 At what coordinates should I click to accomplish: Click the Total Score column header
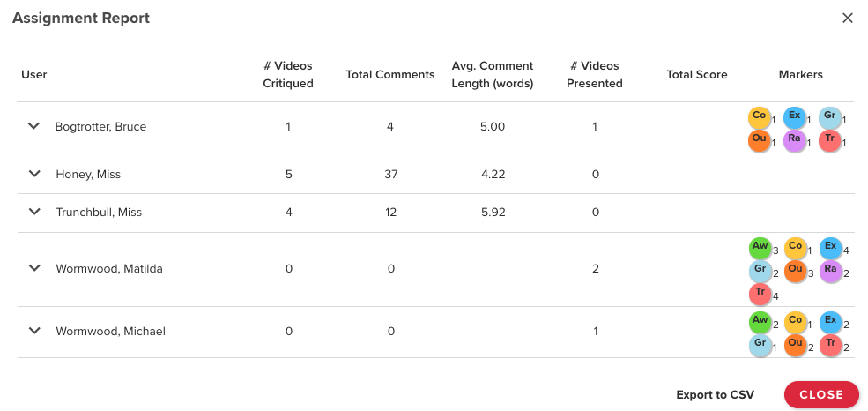pos(697,75)
